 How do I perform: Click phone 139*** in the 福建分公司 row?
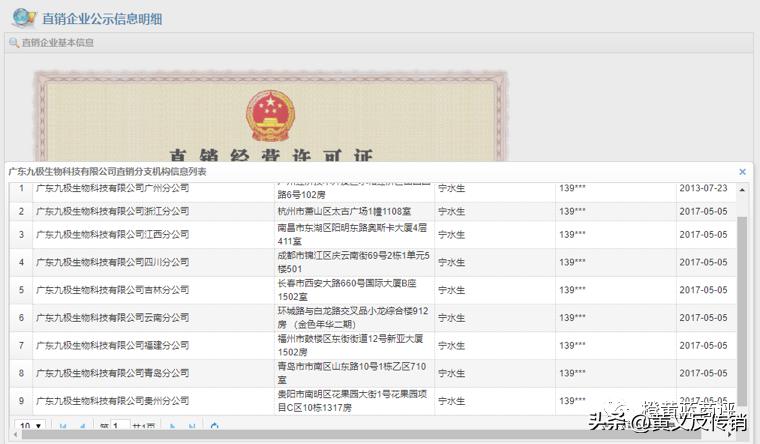(572, 345)
